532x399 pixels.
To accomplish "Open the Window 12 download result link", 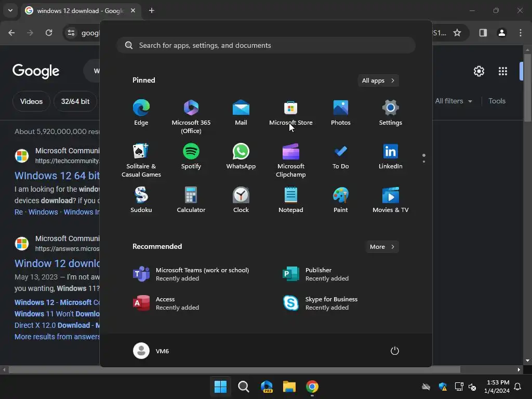I will 57,263.
